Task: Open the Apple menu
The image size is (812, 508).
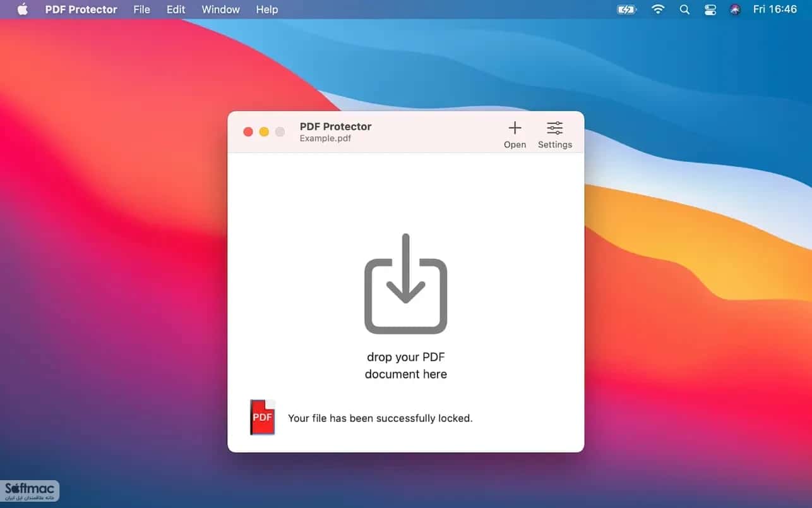Action: tap(23, 9)
